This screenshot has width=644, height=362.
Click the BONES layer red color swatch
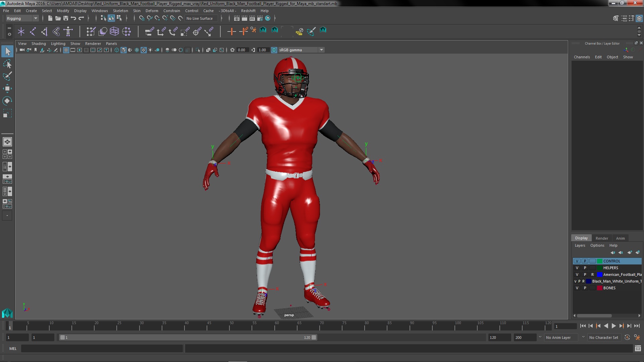599,288
